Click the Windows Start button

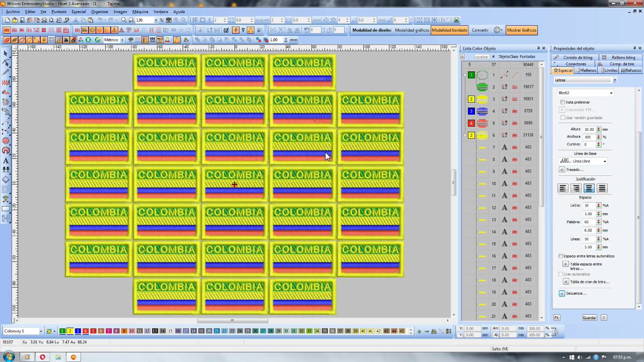(x=9, y=357)
